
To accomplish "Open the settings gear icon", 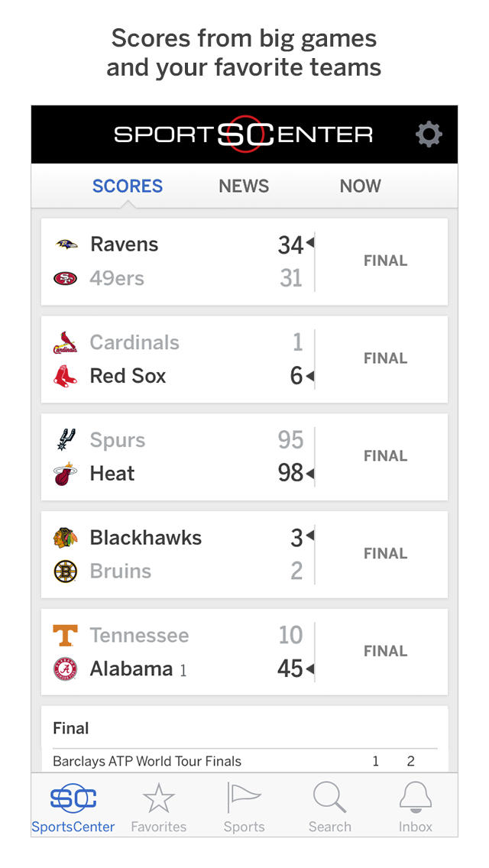I will pos(429,134).
